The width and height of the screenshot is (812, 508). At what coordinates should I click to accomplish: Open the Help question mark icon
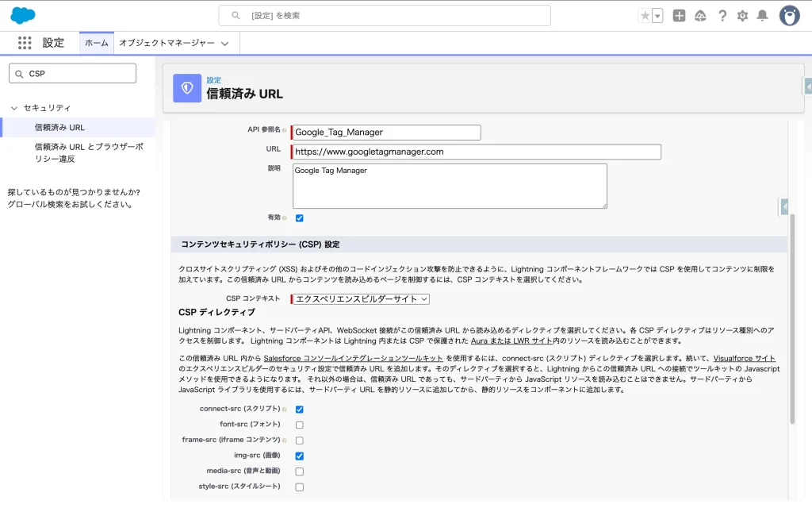click(722, 16)
